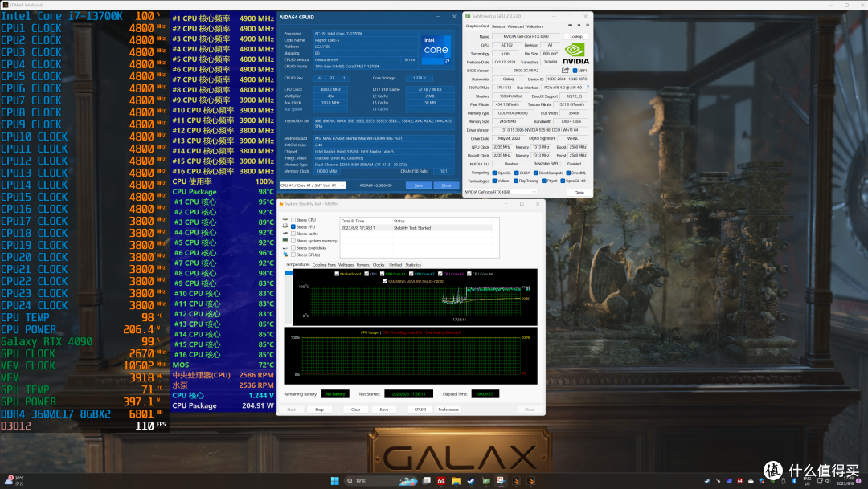Click the GPU Name field in GPU-Z
This screenshot has width=868, height=489.
point(526,36)
